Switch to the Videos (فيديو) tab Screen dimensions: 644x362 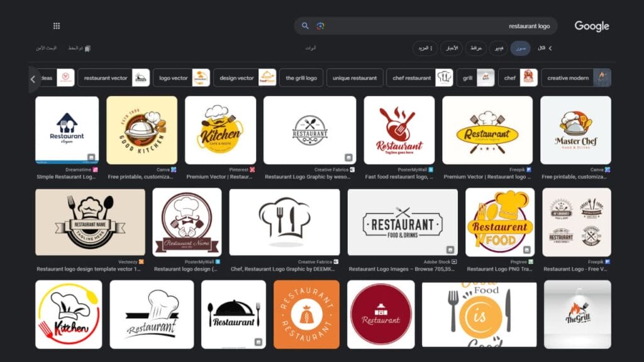[499, 48]
